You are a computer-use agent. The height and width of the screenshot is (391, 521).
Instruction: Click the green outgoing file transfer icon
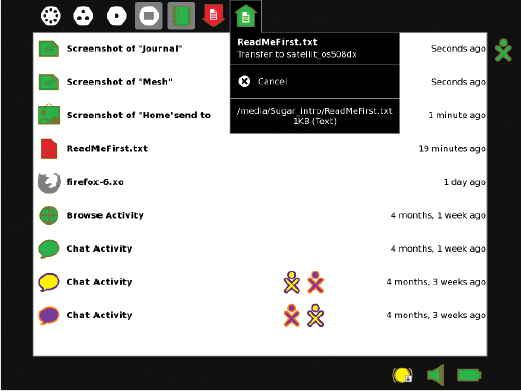pyautogui.click(x=246, y=16)
